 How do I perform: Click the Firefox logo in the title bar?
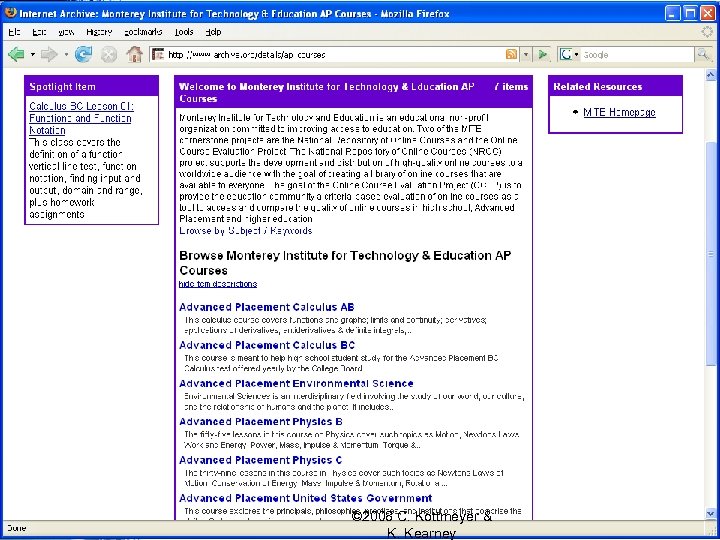pyautogui.click(x=10, y=13)
